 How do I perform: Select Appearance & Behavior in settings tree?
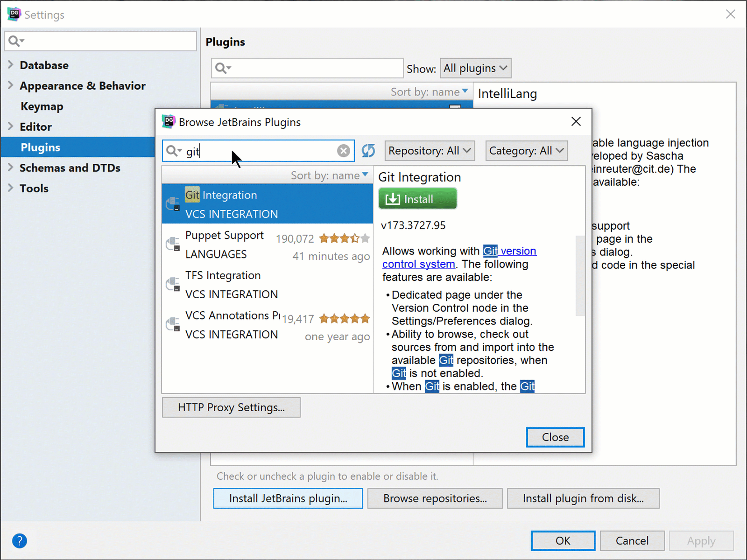(x=83, y=86)
